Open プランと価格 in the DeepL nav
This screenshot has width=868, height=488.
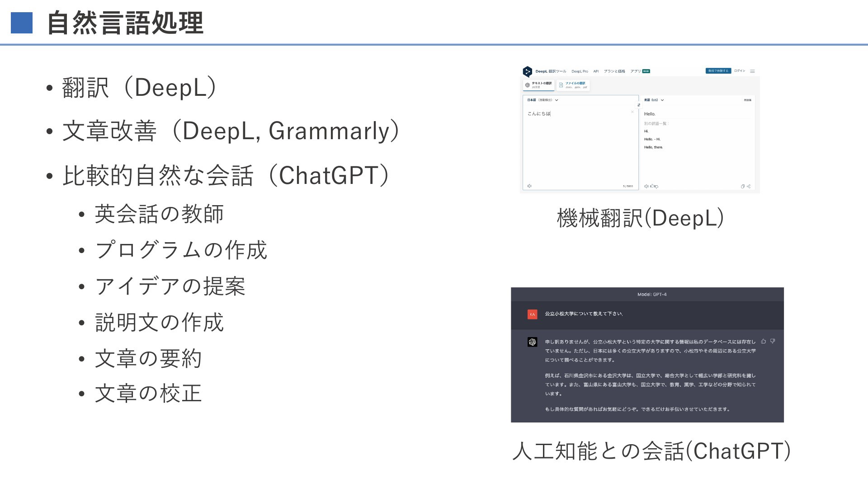point(614,71)
